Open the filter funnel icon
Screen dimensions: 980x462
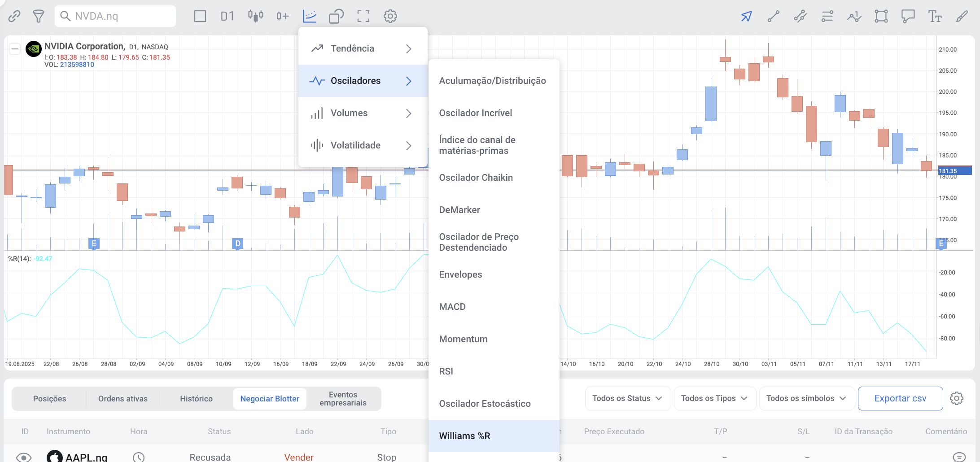point(39,16)
